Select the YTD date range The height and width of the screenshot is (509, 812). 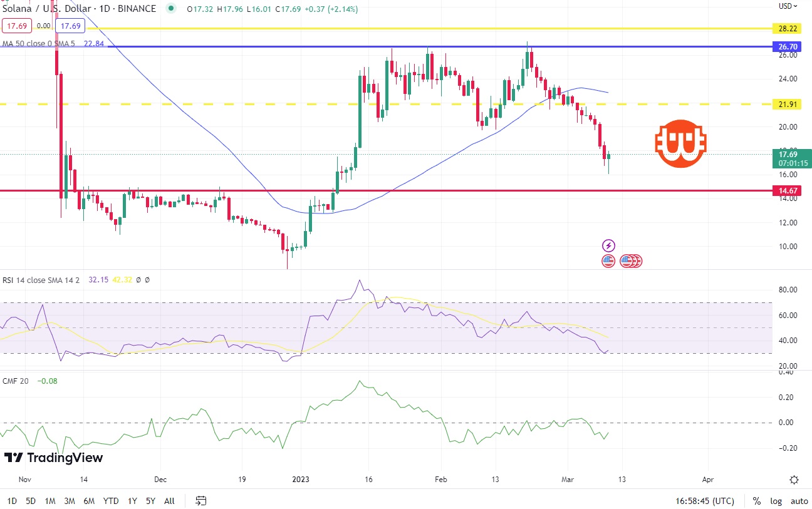pyautogui.click(x=111, y=501)
